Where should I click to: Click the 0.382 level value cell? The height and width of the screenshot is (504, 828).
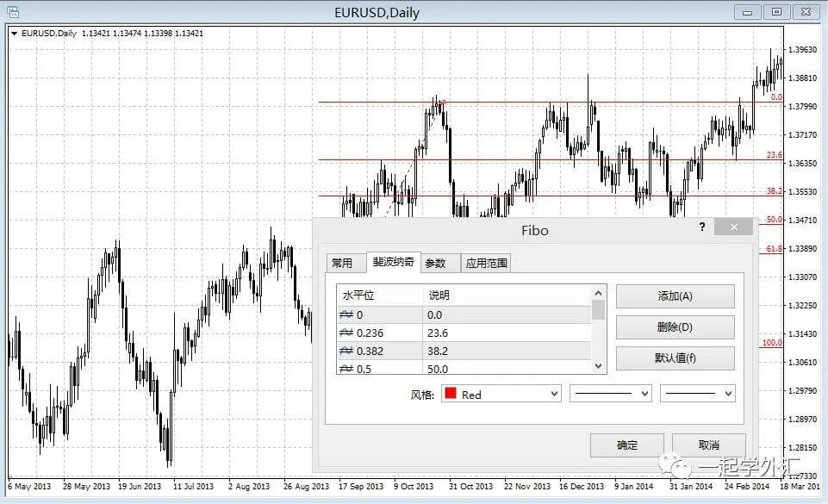click(380, 351)
